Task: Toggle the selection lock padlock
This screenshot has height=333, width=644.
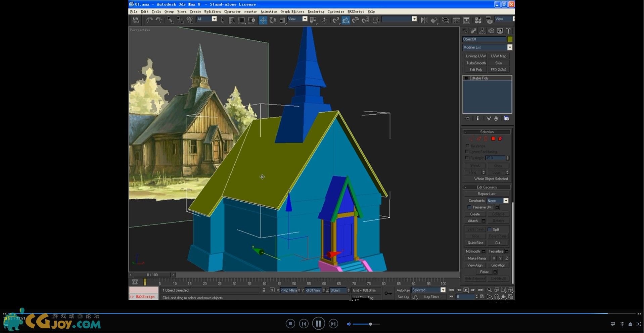Action: pyautogui.click(x=264, y=290)
